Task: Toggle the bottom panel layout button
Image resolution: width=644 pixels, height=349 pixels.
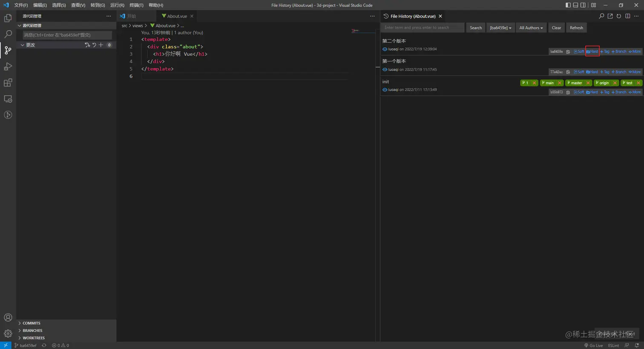Action: [575, 5]
